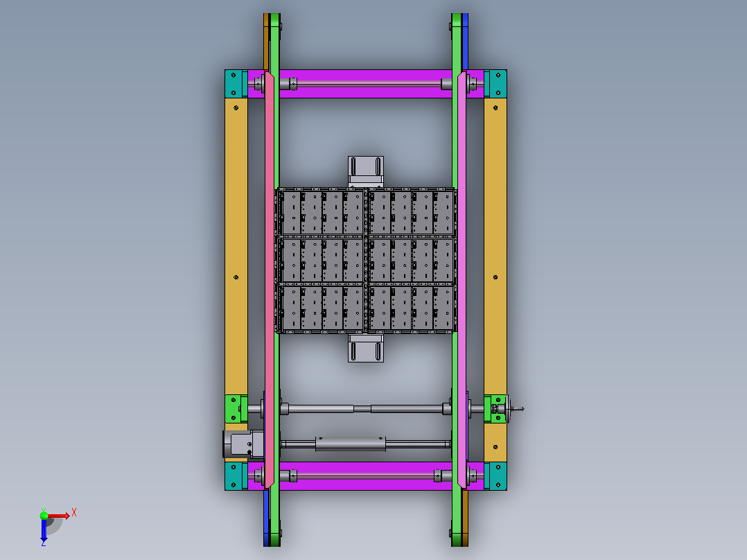
Task: Select the long pink vertical plate on the left
Action: (x=270, y=280)
